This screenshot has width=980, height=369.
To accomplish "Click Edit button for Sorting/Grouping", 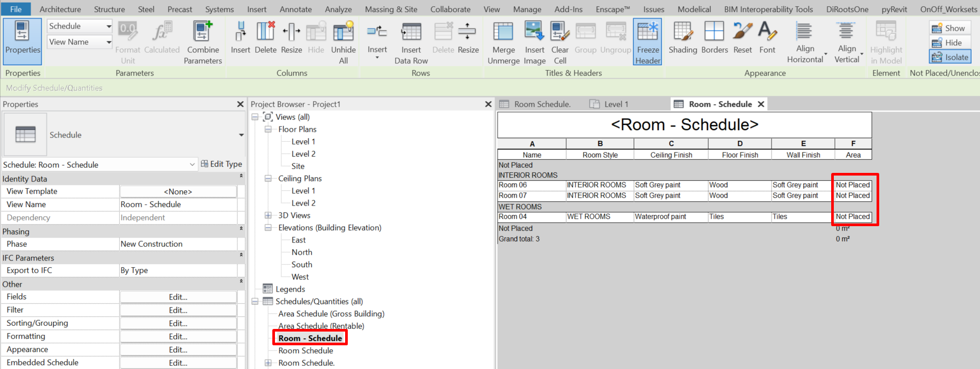I will [x=178, y=323].
